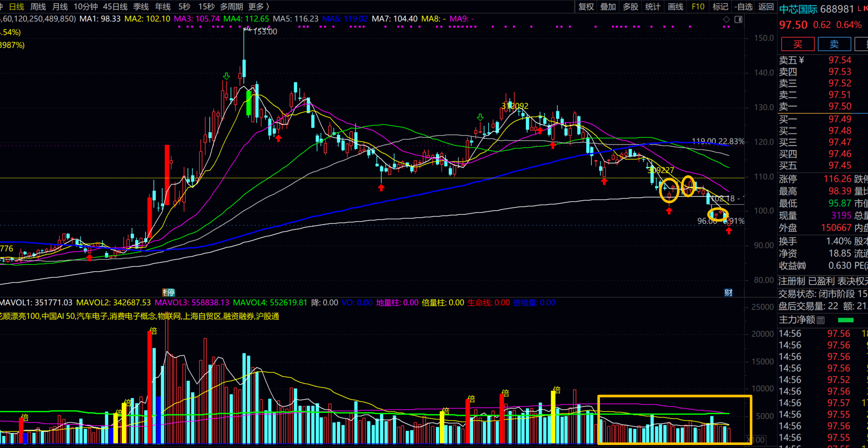Click the 153.00 peak price label

tap(265, 32)
